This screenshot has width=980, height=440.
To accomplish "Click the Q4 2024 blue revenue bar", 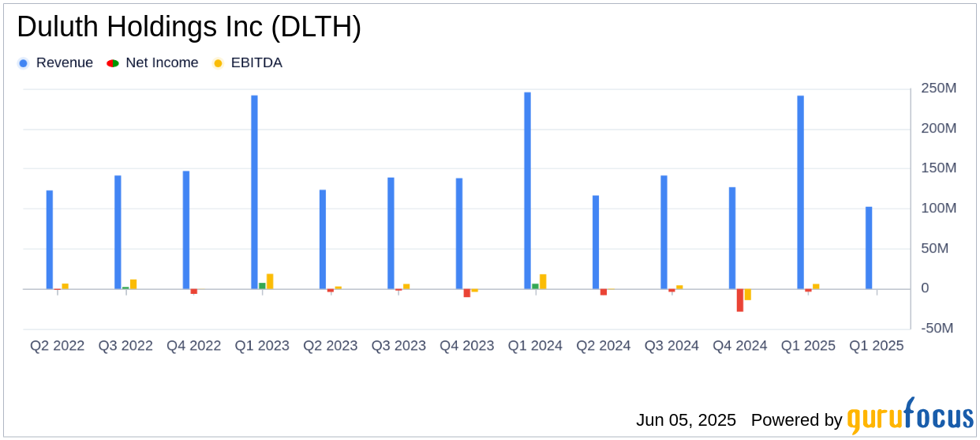I will click(732, 238).
